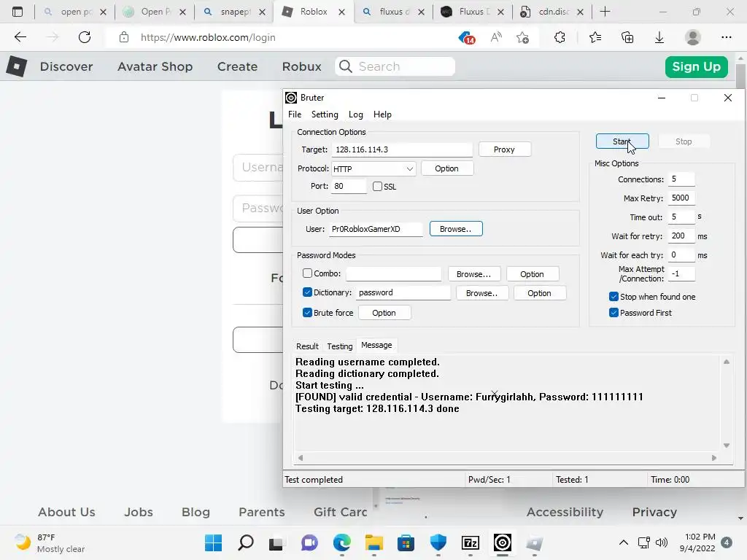
Task: Toggle the Password First checkbox
Action: pyautogui.click(x=614, y=313)
